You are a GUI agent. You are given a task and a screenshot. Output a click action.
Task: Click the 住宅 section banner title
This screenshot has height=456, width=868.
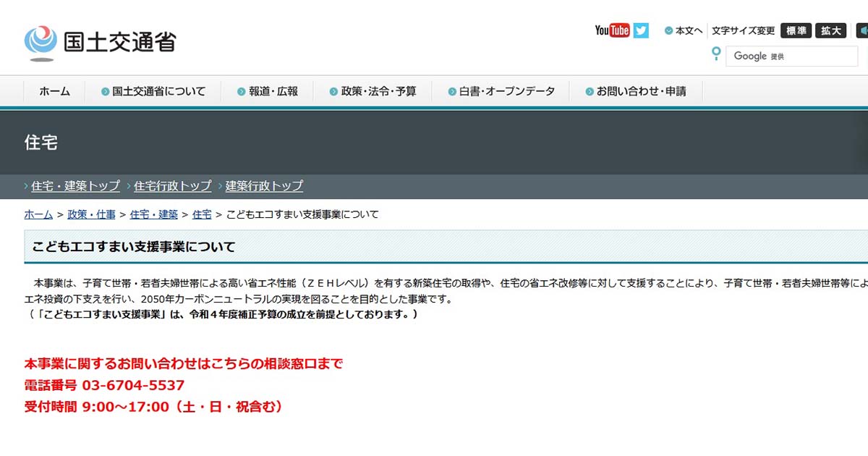[x=41, y=143]
